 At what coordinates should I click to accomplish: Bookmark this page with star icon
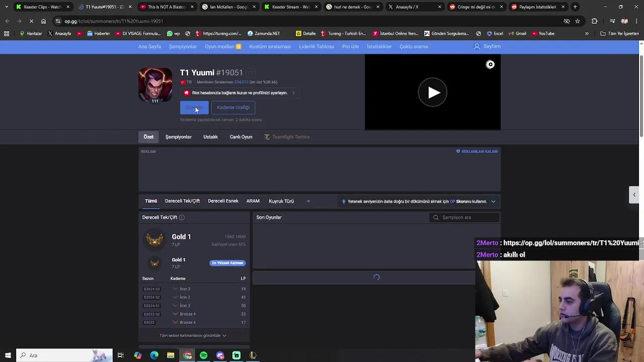point(578,21)
